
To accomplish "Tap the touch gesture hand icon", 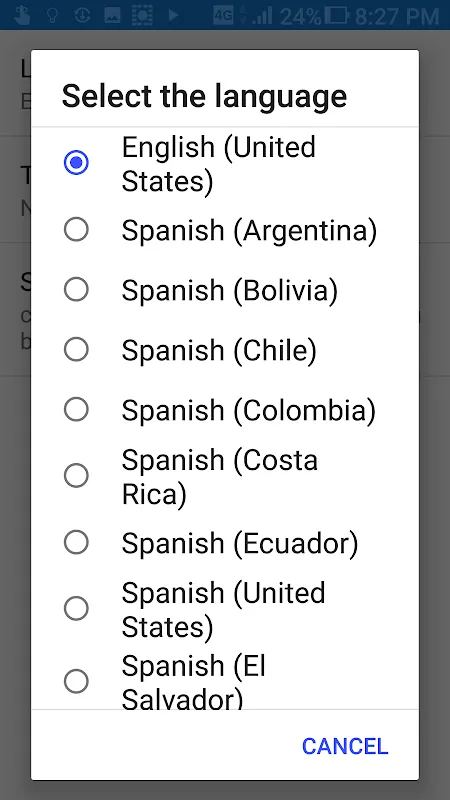I will point(22,15).
